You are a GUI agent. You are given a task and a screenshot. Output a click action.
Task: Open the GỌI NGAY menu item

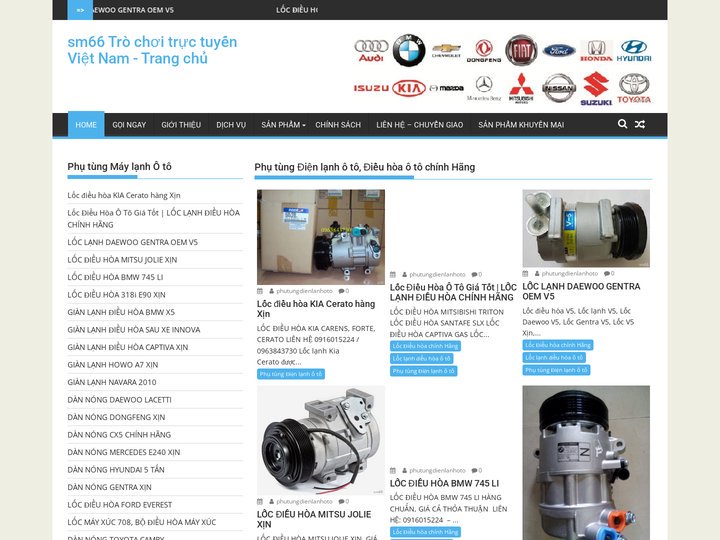[129, 125]
